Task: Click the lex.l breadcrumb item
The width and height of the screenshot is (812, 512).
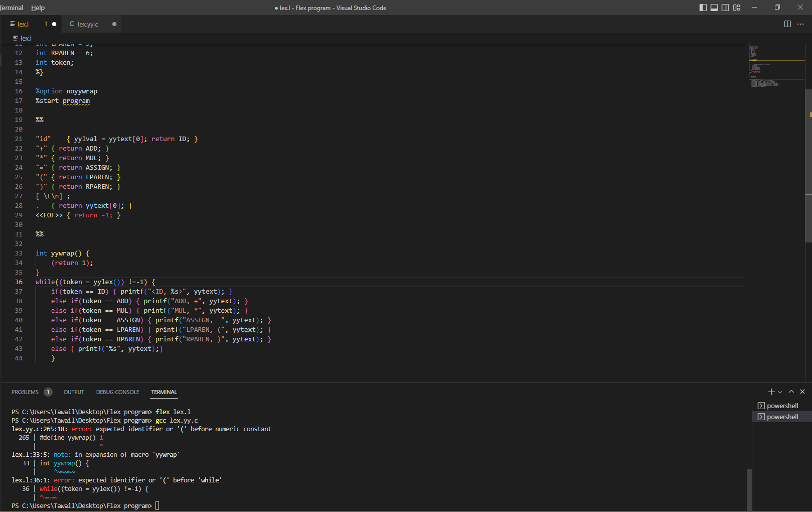Action: [26, 38]
